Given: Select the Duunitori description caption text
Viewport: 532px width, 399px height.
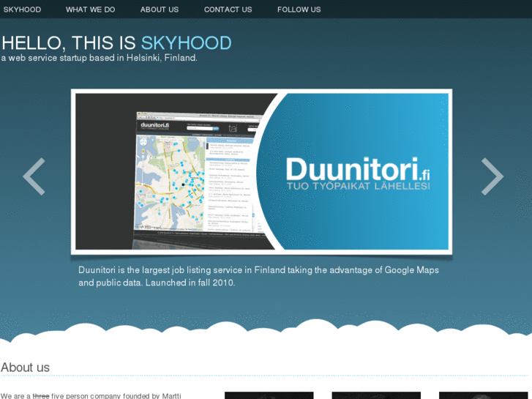Looking at the screenshot, I should point(258,276).
